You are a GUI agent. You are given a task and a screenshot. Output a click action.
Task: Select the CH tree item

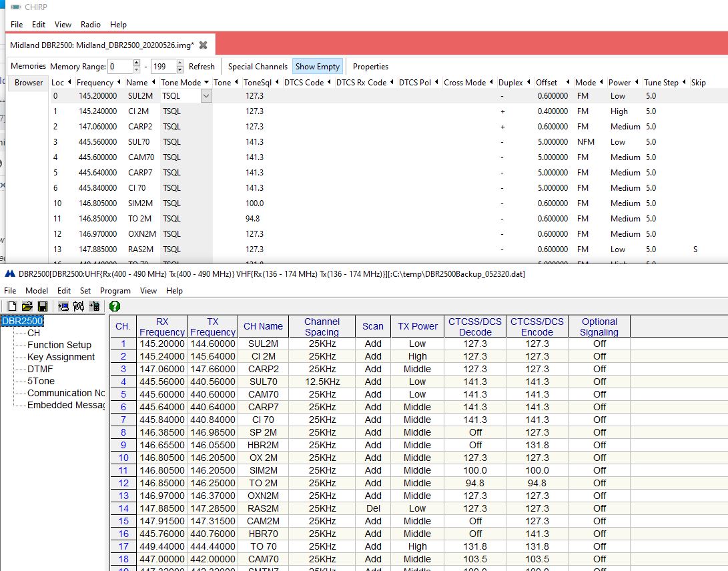[x=33, y=333]
